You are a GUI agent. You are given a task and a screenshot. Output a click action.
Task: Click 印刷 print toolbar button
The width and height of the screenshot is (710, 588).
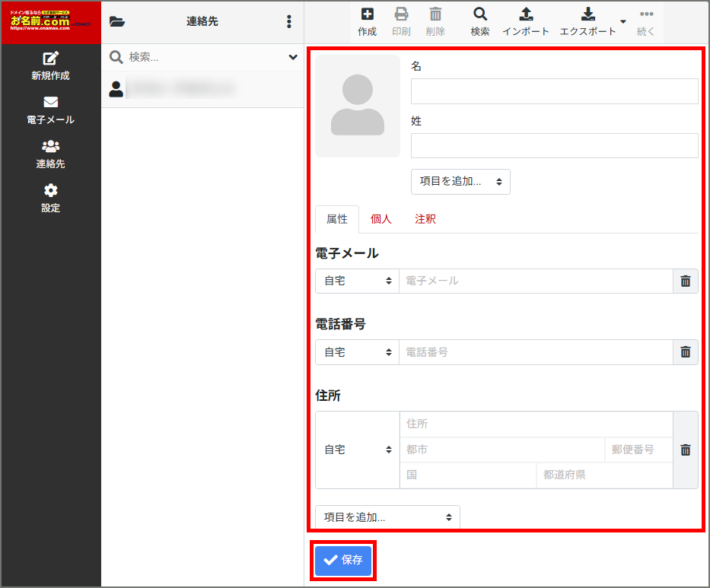401,22
